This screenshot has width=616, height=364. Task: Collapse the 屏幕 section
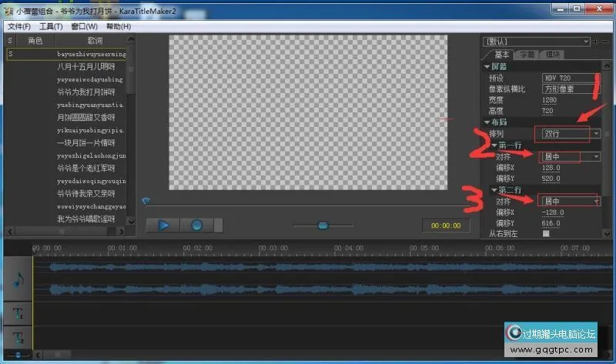(x=486, y=67)
